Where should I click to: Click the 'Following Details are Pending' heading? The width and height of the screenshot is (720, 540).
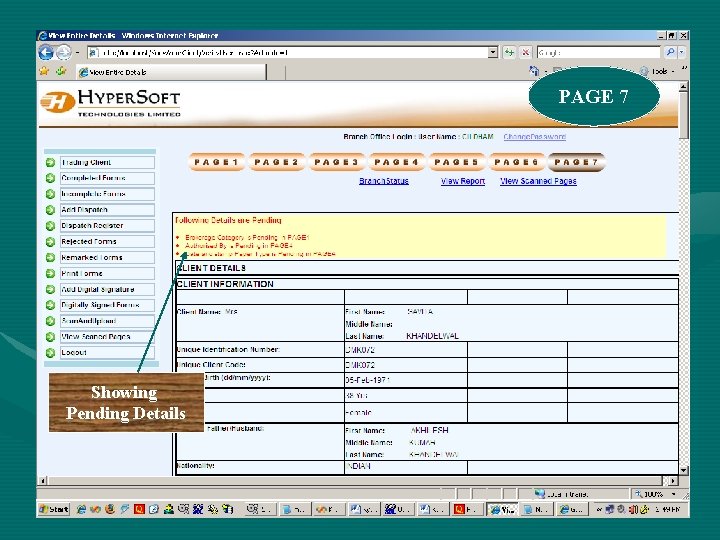tap(228, 220)
